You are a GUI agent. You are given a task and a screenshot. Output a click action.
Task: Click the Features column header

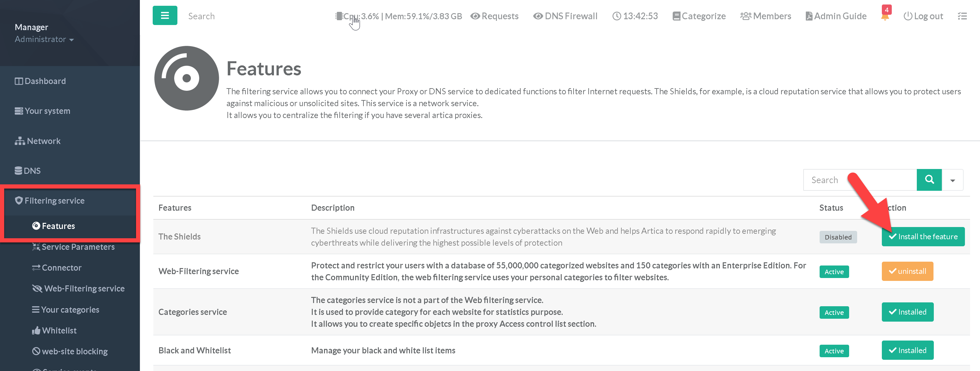point(175,207)
